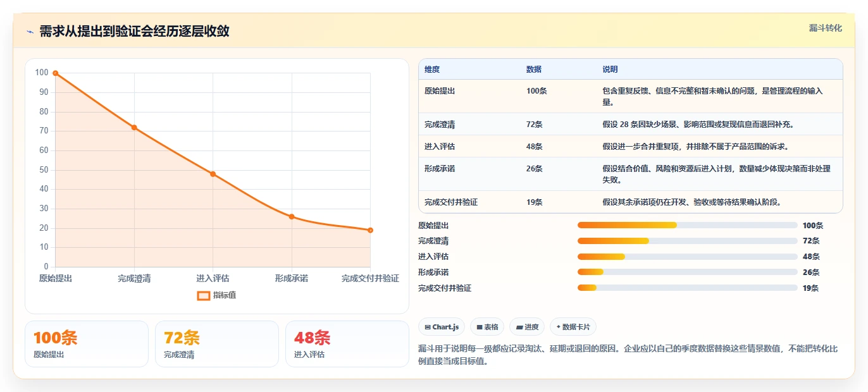Click the 原始提出 x-axis label on chart
This screenshot has height=392, width=868.
click(x=56, y=278)
